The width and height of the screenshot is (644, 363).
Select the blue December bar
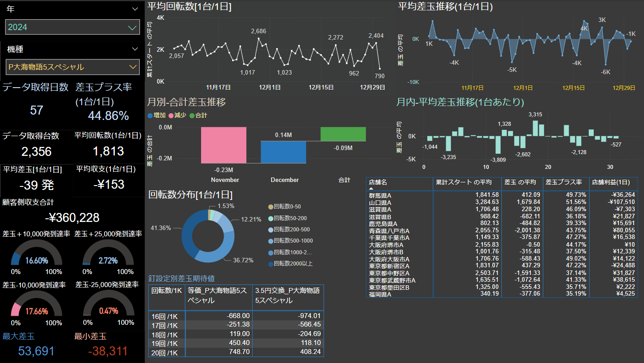[284, 152]
